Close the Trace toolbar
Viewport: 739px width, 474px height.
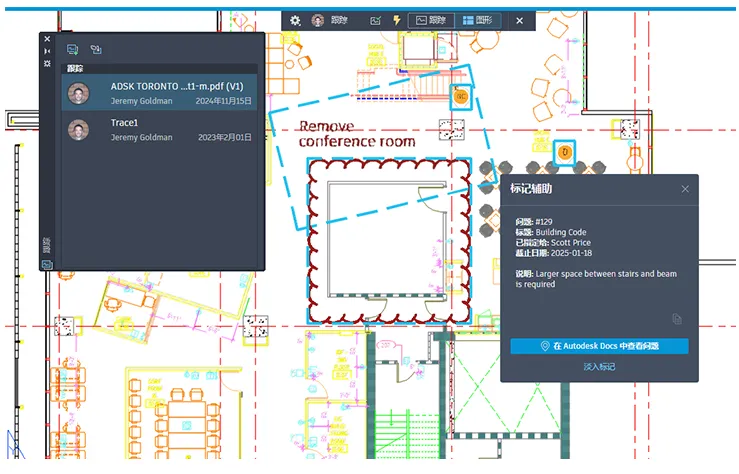point(519,21)
